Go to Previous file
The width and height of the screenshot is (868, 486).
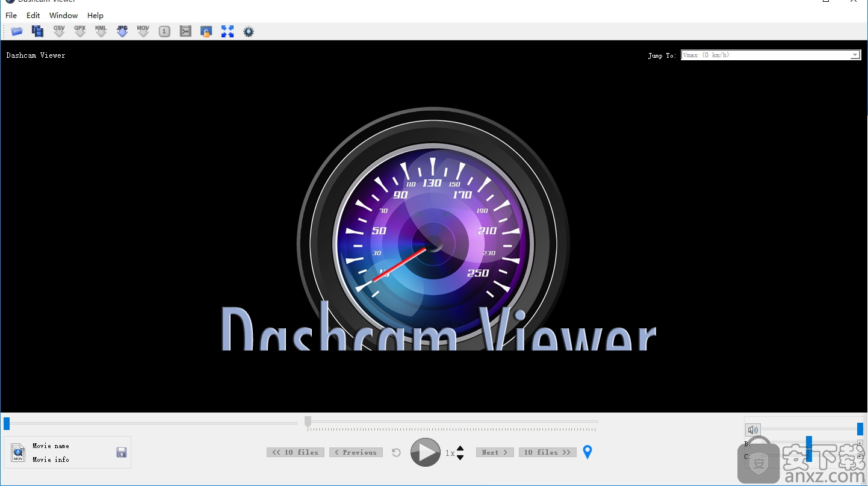pos(356,452)
